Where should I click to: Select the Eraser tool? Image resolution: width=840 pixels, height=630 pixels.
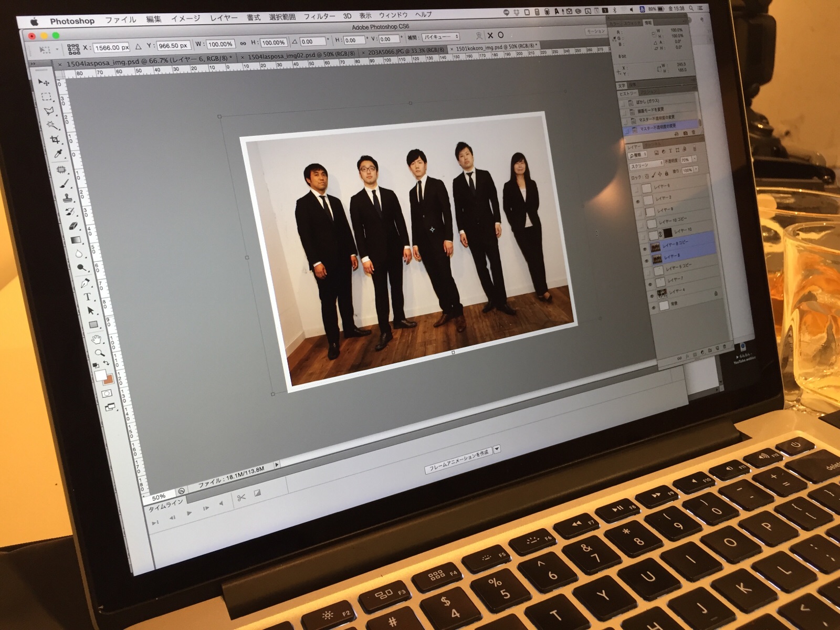point(73,225)
